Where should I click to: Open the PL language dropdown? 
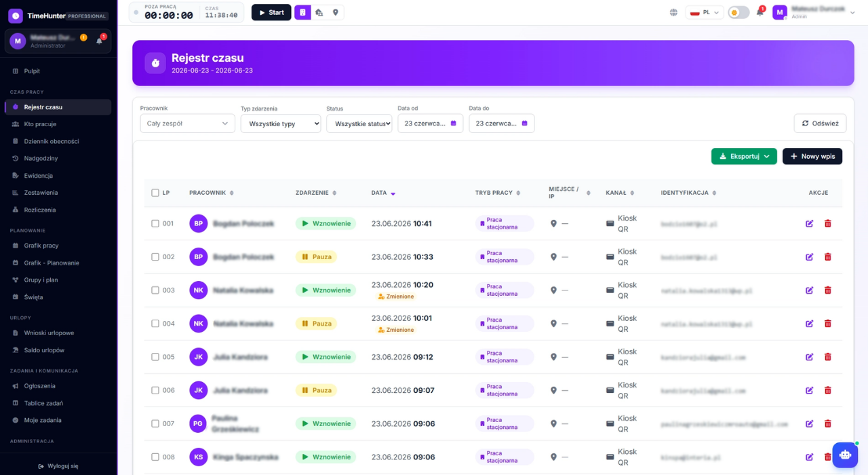[705, 12]
